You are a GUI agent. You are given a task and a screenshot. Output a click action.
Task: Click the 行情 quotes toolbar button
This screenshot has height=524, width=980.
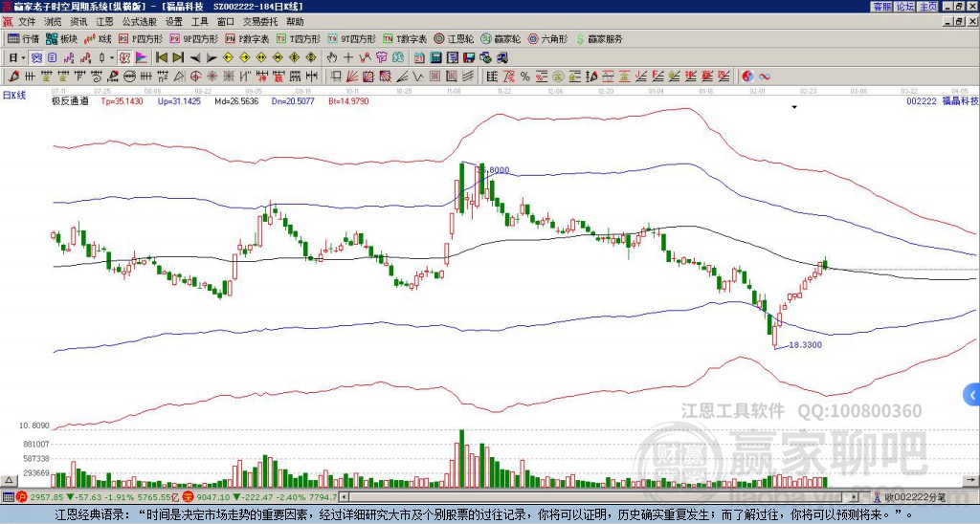(24, 38)
